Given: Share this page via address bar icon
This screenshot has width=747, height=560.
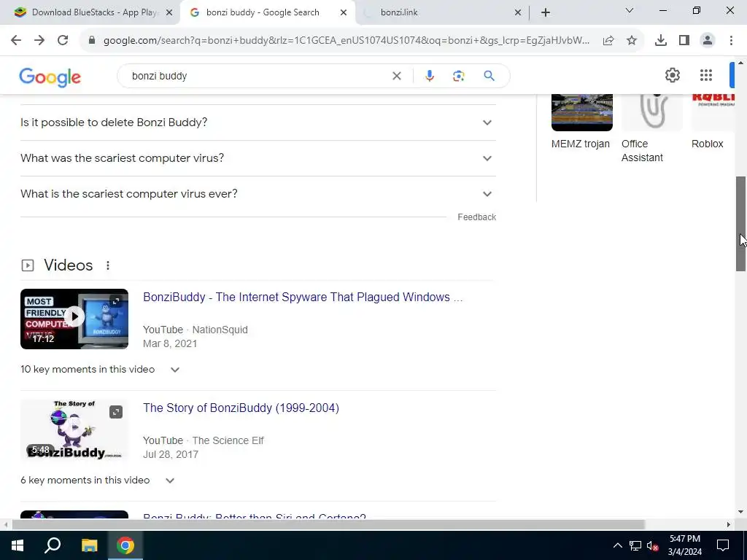Looking at the screenshot, I should tap(608, 41).
